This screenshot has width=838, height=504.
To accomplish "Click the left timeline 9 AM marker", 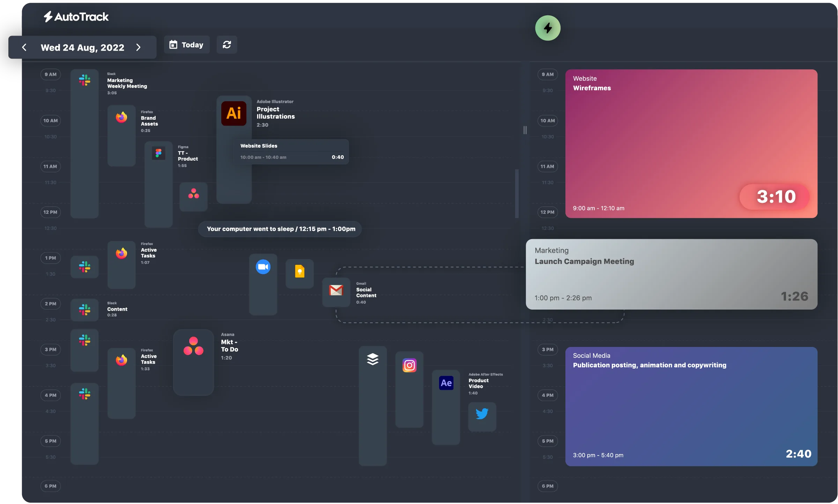I will tap(51, 74).
